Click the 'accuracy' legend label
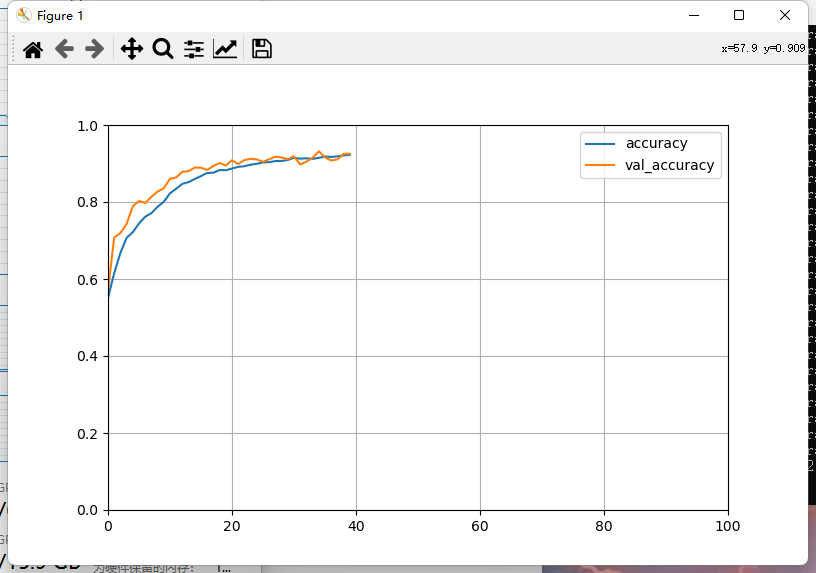 coord(656,143)
